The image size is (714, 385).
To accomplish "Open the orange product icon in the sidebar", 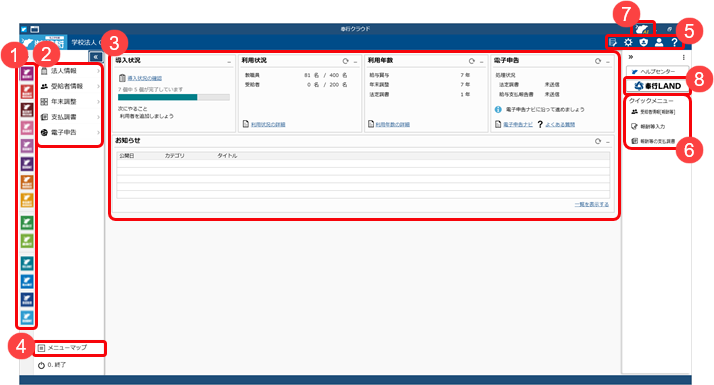I will 27,182.
